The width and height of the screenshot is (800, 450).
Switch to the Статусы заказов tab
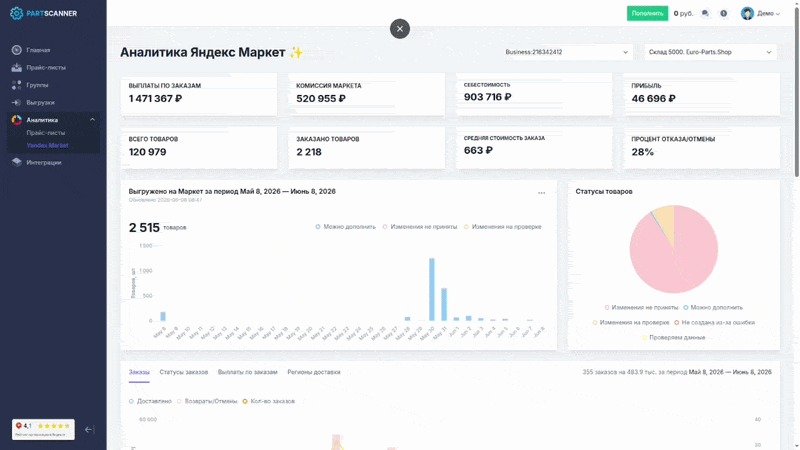click(184, 372)
